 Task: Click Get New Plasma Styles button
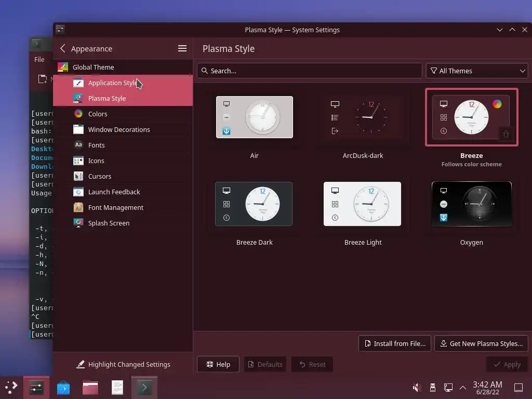coord(481,344)
